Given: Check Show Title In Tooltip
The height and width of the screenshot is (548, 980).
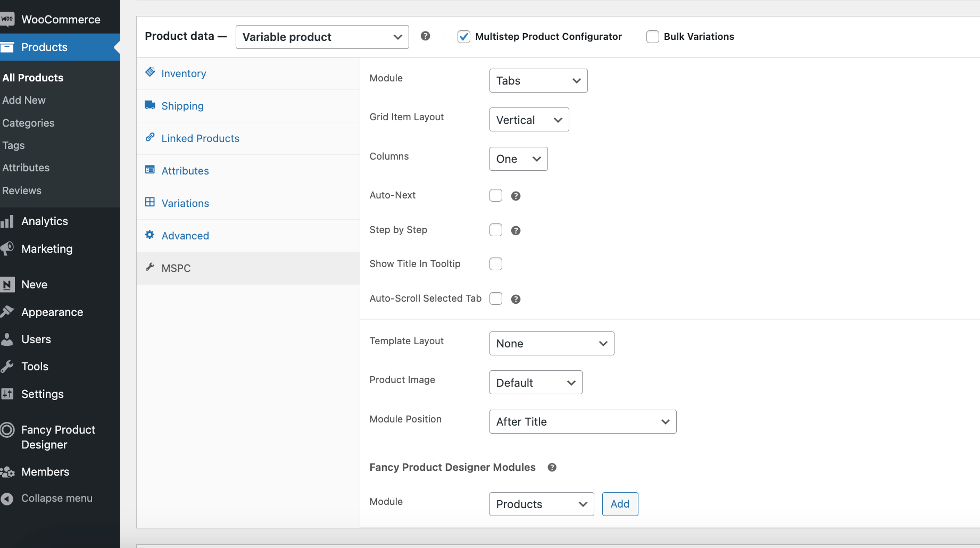Looking at the screenshot, I should [496, 264].
